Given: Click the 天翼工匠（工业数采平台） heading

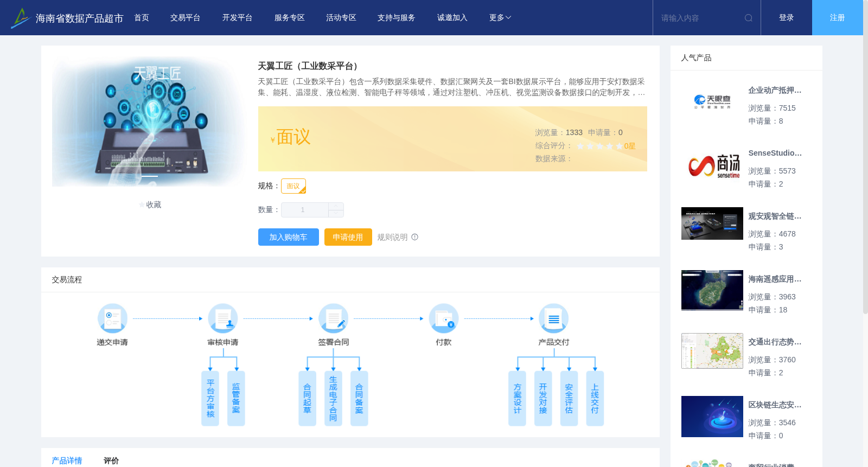Looking at the screenshot, I should tap(310, 66).
